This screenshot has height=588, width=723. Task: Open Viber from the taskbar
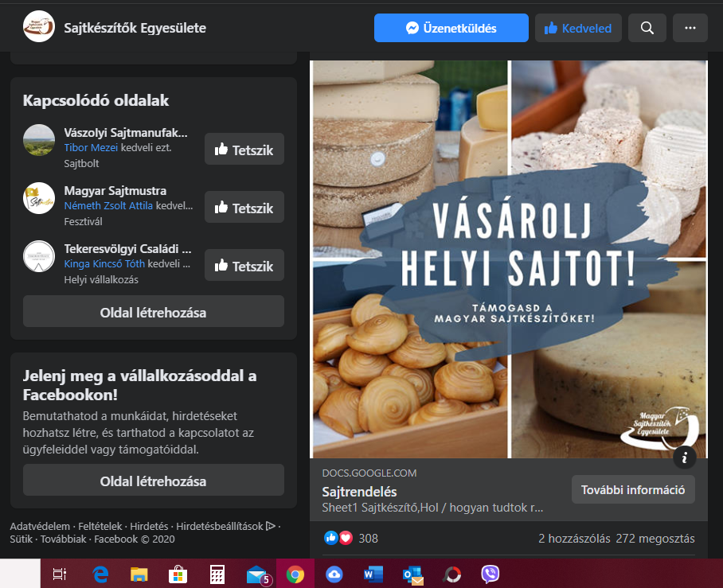tap(490, 574)
